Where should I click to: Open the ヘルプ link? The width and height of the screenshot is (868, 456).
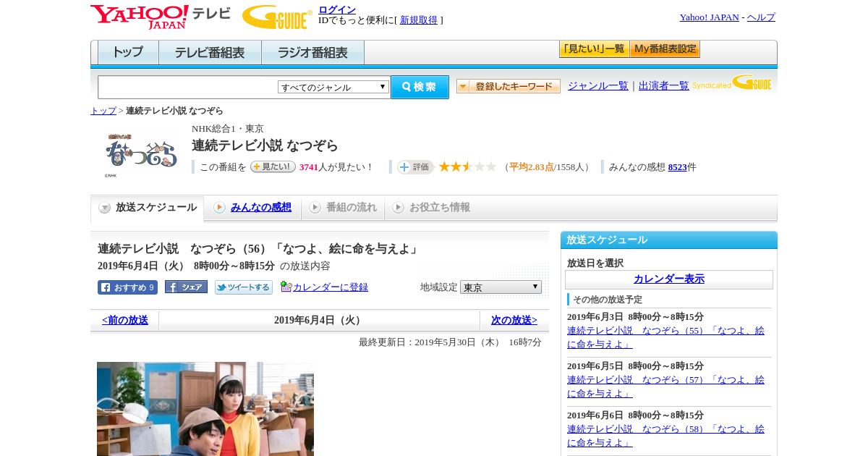[x=761, y=17]
